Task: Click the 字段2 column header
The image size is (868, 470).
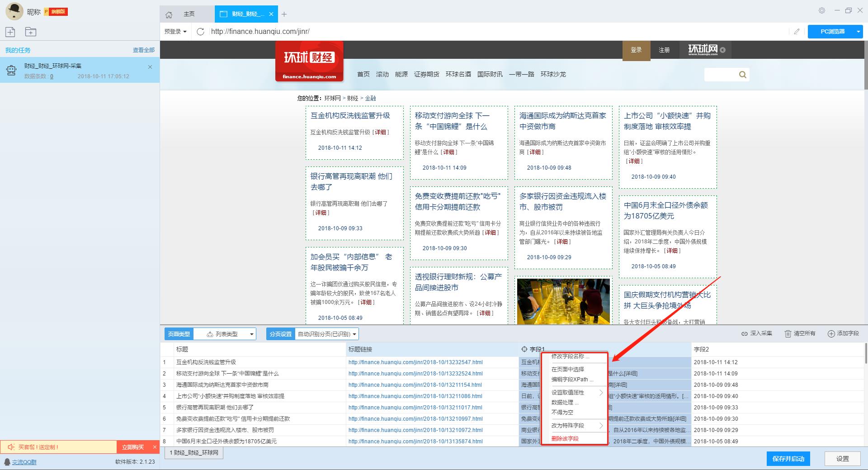Action: (x=778, y=350)
